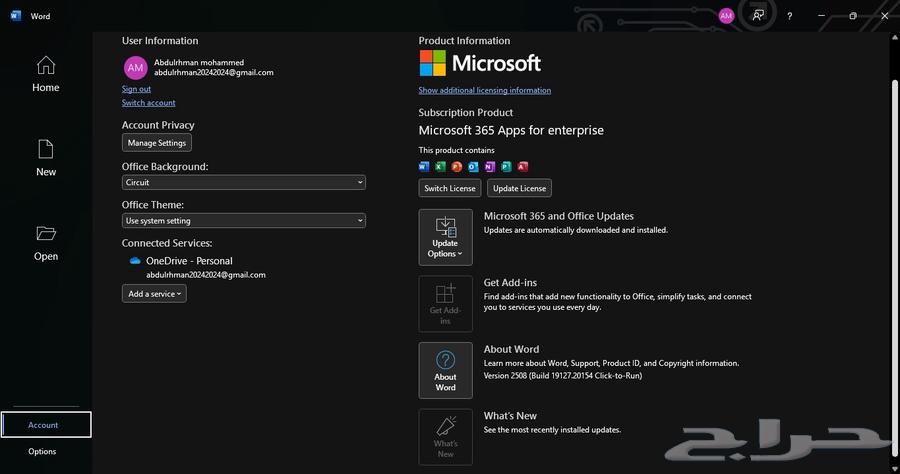This screenshot has width=900, height=474.
Task: Open the What's New icon button
Action: (445, 436)
